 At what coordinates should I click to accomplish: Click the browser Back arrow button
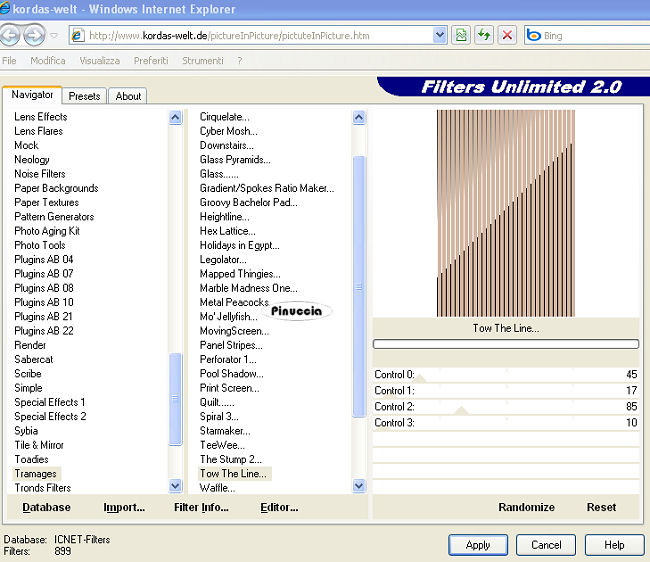[12, 36]
